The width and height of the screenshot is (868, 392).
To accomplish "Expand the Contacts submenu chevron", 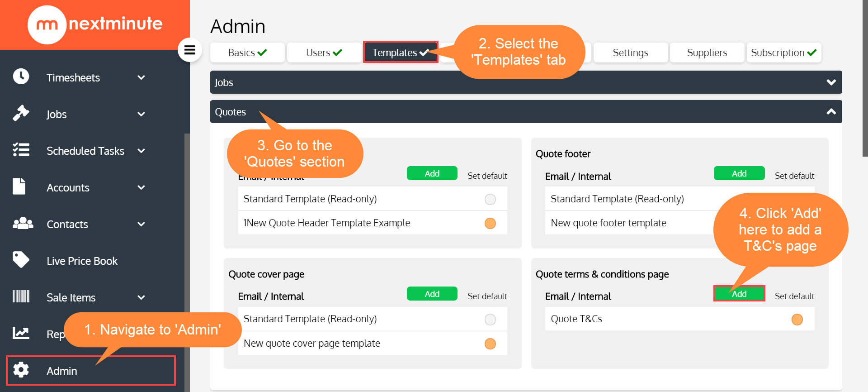I will click(141, 224).
